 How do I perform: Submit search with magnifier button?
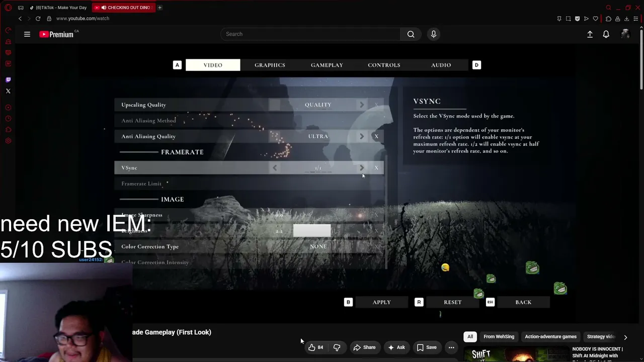[411, 34]
